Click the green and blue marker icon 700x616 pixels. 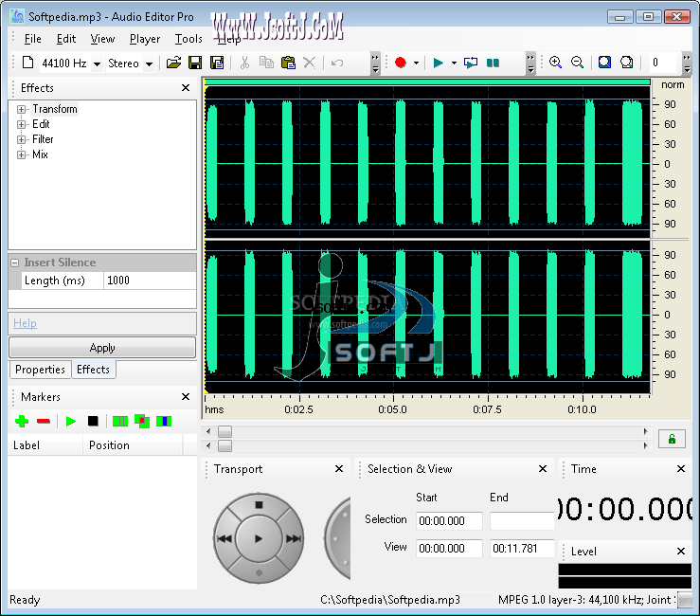(x=164, y=421)
